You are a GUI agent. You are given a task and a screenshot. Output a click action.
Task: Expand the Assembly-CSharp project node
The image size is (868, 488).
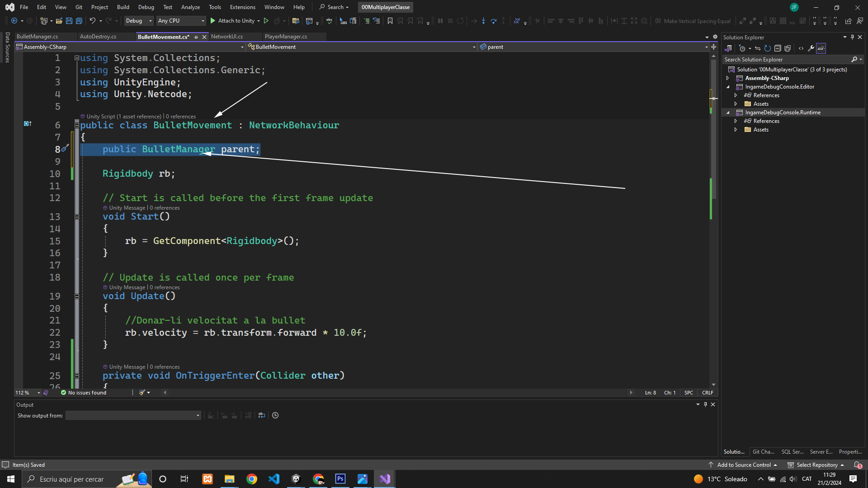pyautogui.click(x=728, y=78)
